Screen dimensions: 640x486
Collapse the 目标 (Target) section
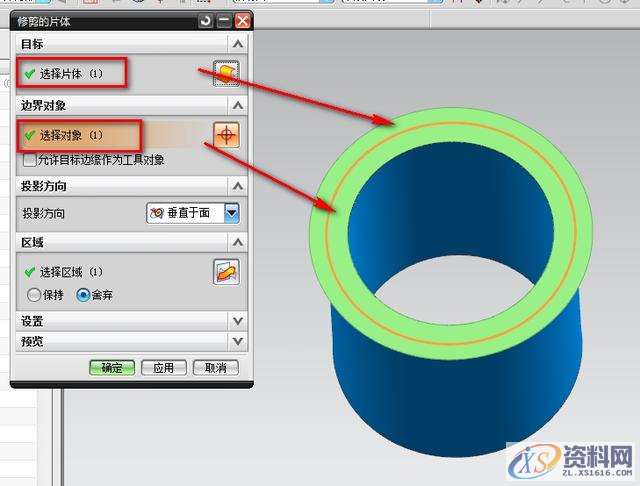(x=237, y=44)
